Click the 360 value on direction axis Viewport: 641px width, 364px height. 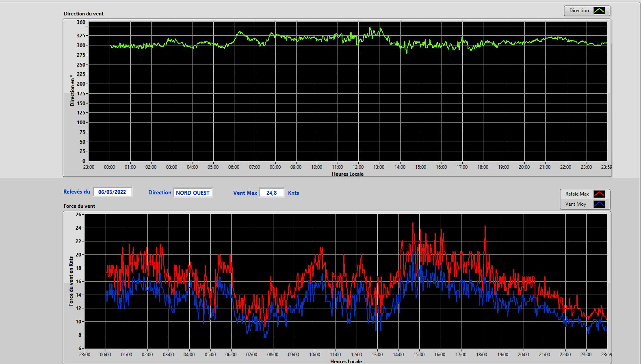tap(81, 22)
